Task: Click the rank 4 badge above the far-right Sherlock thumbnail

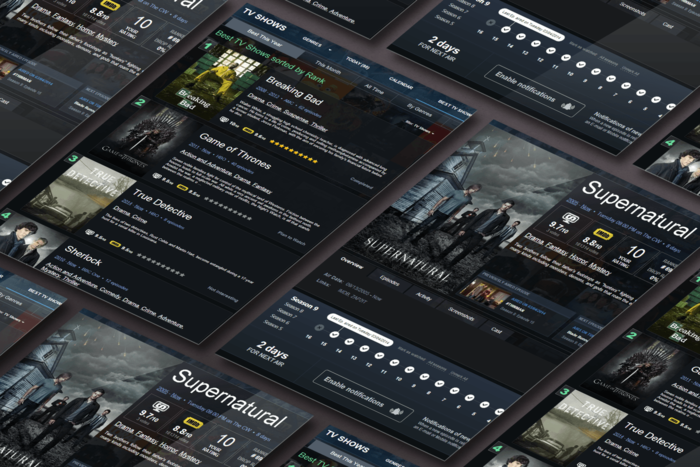Action: (670, 143)
